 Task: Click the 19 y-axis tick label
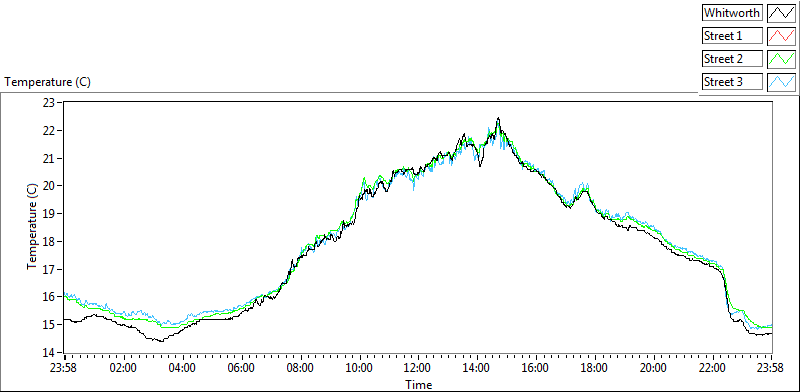[x=48, y=213]
